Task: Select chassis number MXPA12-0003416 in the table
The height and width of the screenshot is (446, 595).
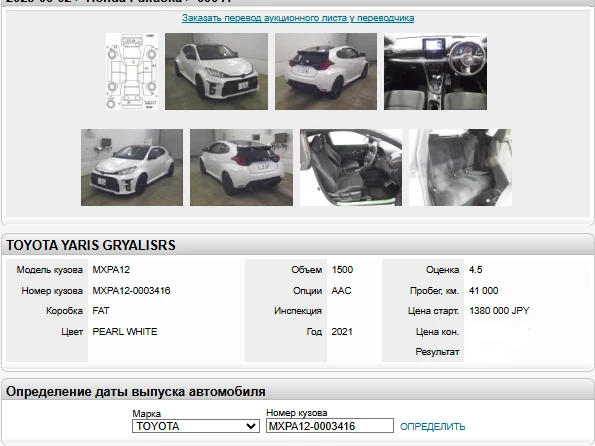Action: point(131,291)
